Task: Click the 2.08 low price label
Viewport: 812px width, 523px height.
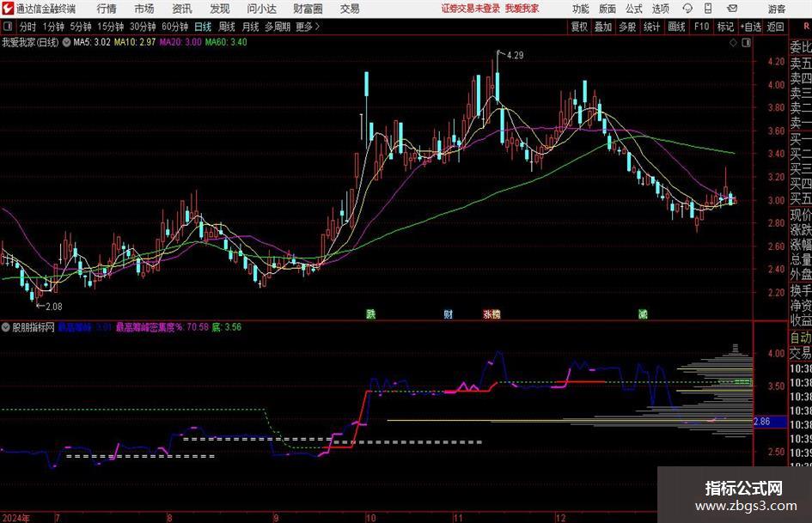Action: [x=54, y=307]
